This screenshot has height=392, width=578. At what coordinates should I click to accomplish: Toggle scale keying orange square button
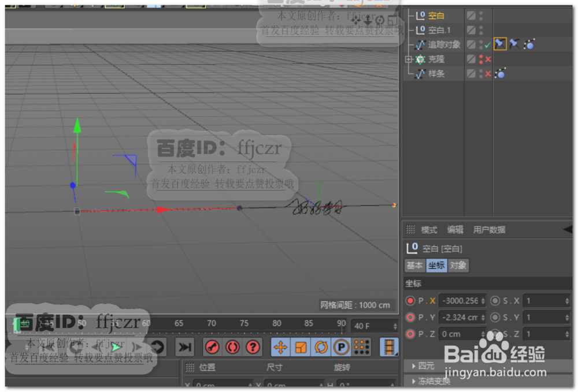[x=301, y=347]
